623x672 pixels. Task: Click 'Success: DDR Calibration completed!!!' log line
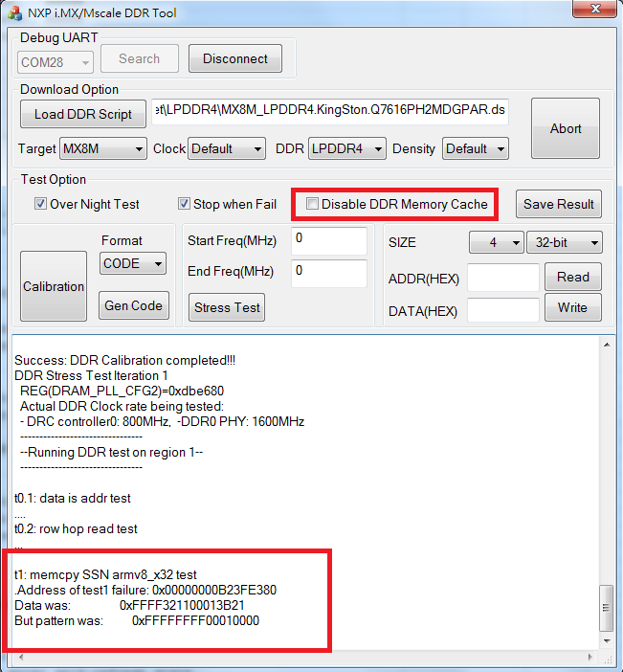[x=124, y=360]
